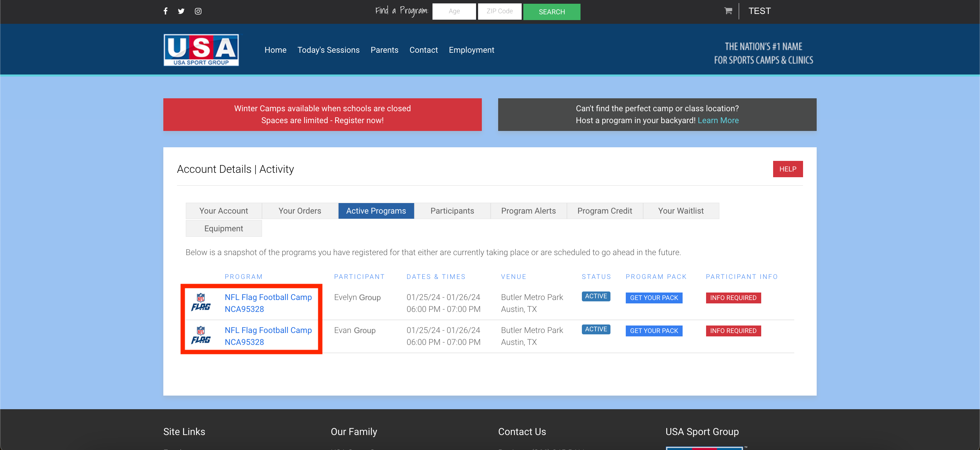Open the shopping cart icon
Screen dimensions: 980x450
[x=728, y=11]
